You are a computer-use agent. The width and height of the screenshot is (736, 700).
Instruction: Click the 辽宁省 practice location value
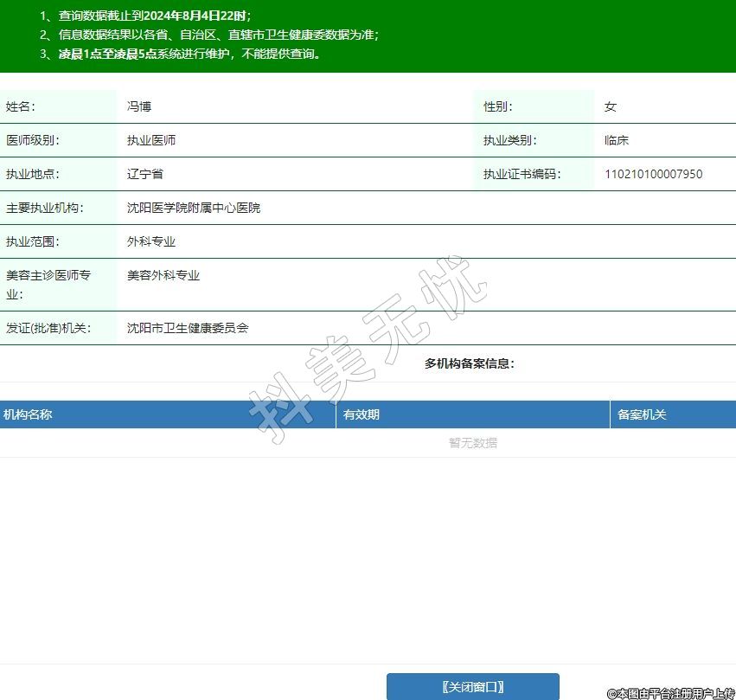pyautogui.click(x=145, y=174)
